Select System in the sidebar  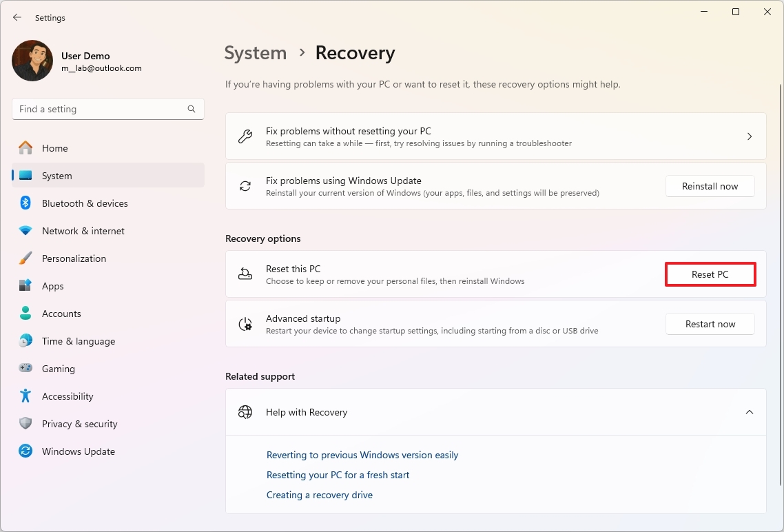(x=108, y=176)
